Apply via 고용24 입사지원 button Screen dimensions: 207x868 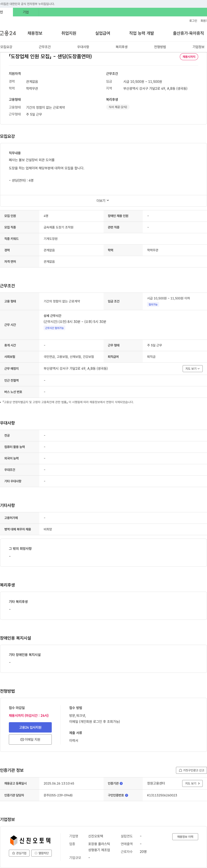click(x=30, y=728)
